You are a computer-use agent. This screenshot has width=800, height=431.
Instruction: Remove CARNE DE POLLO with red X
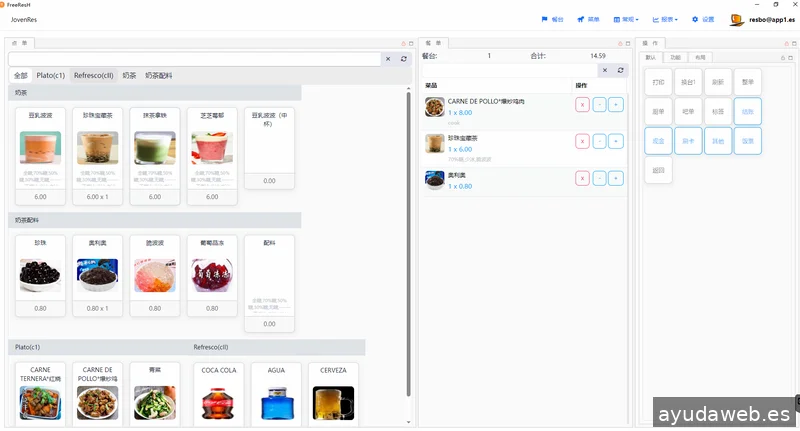(582, 105)
